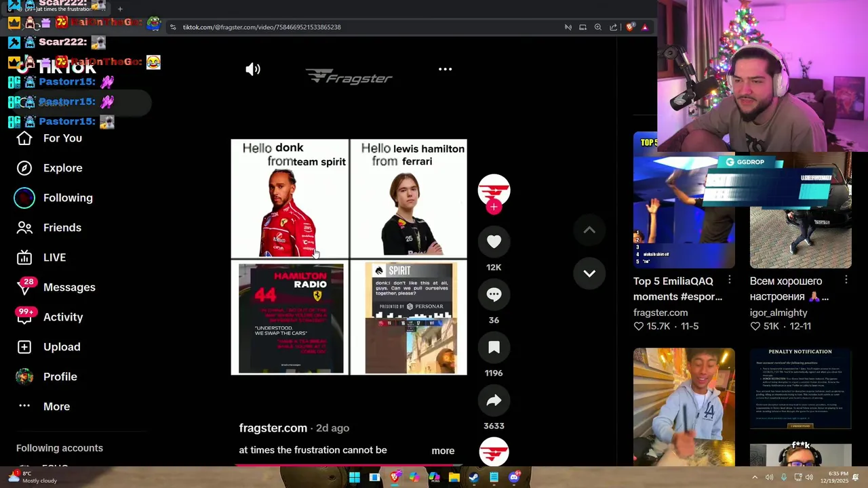Open Brave browser from the taskbar

pyautogui.click(x=395, y=477)
